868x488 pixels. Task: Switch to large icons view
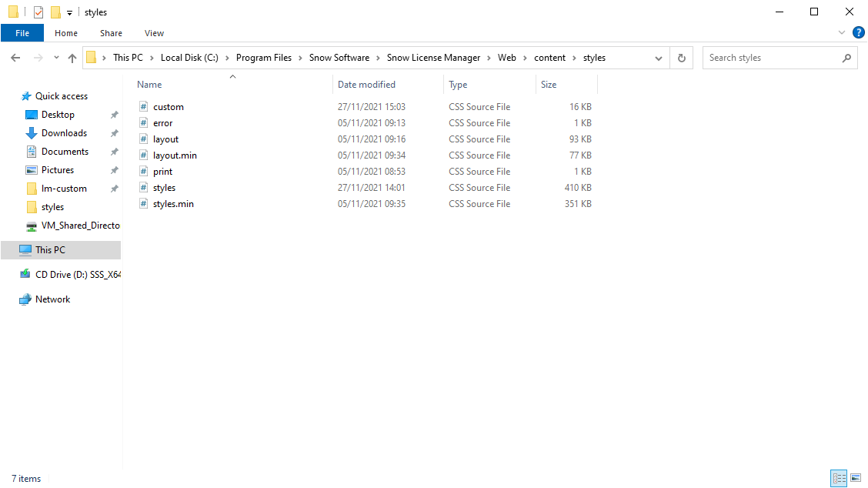pyautogui.click(x=856, y=478)
